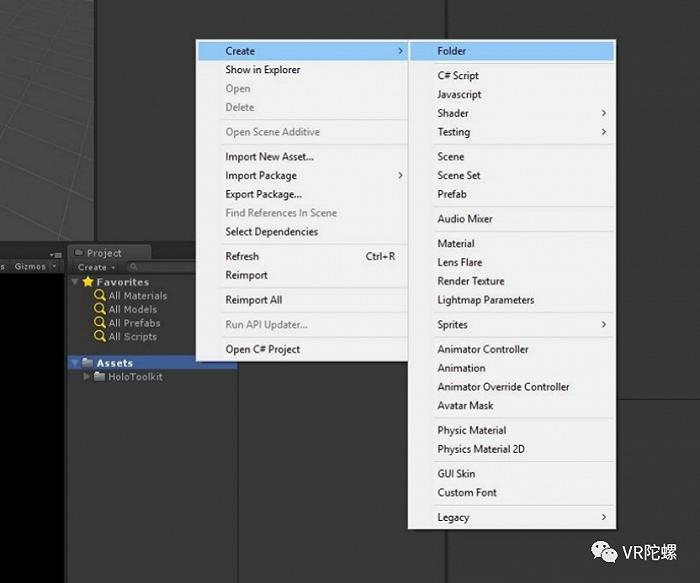Expand the Shader submenu
This screenshot has height=583, width=700.
coord(604,113)
